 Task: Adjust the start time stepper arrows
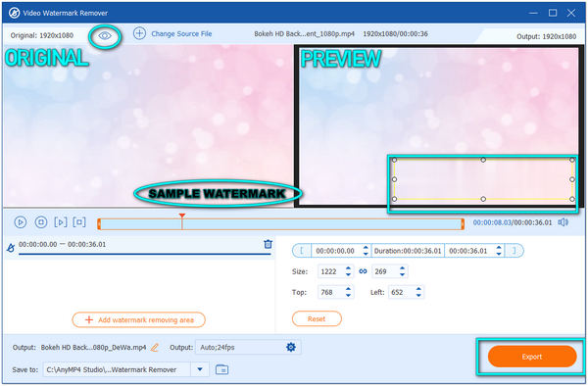[x=366, y=251]
